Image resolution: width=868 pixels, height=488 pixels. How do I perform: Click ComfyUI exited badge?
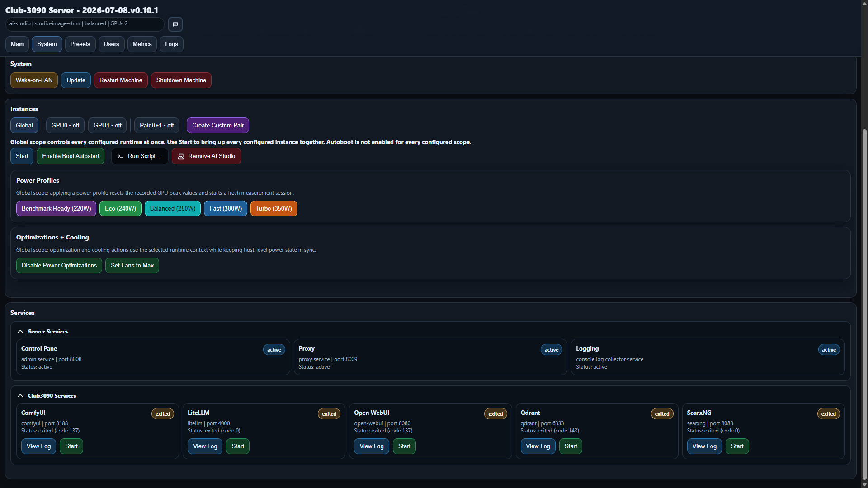click(163, 414)
